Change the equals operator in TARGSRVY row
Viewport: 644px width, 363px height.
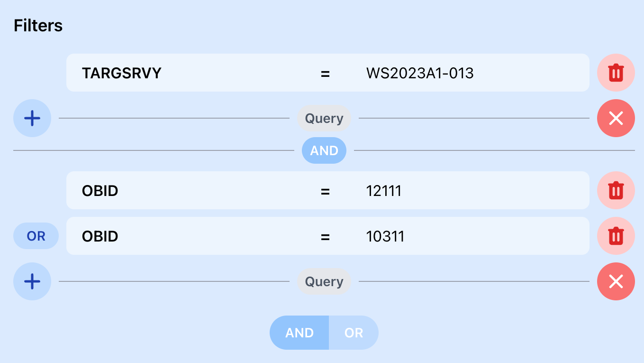click(x=325, y=74)
